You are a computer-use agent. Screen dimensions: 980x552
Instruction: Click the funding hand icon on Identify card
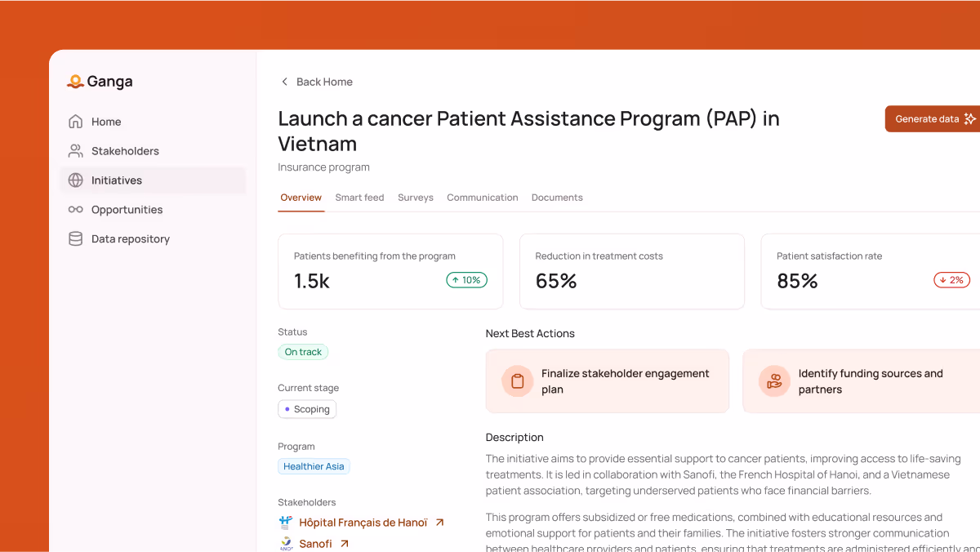[774, 381]
